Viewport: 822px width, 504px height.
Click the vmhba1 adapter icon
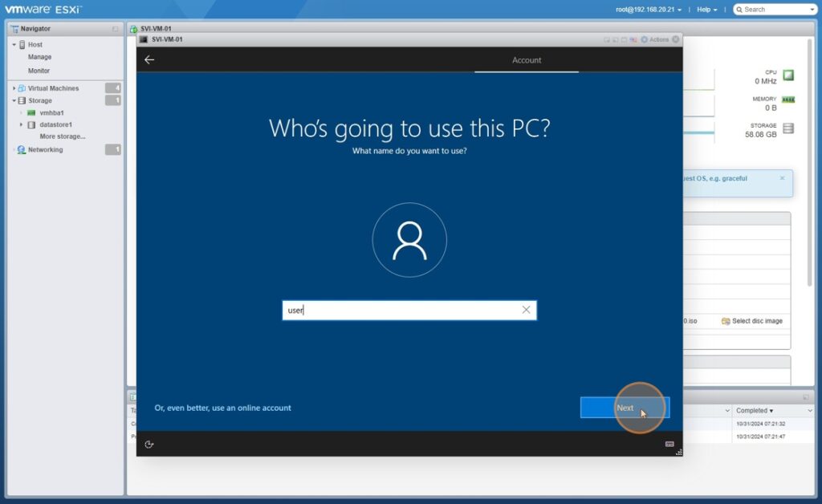click(31, 112)
